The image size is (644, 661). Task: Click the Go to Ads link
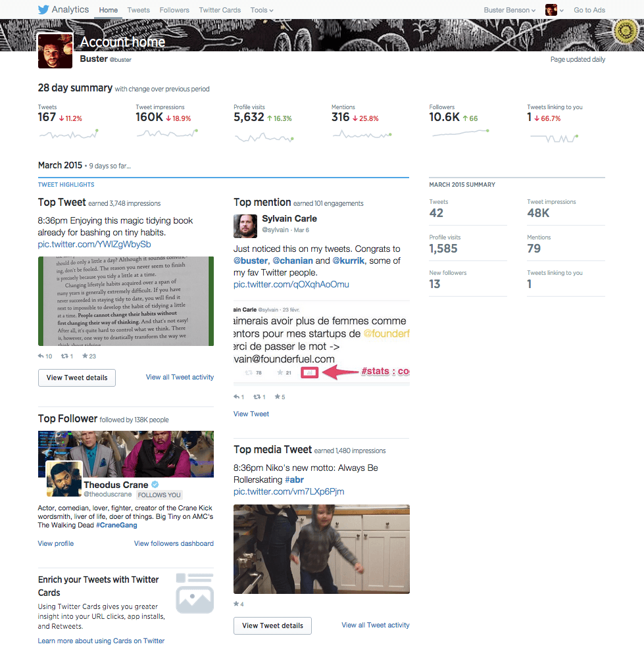[x=589, y=9]
